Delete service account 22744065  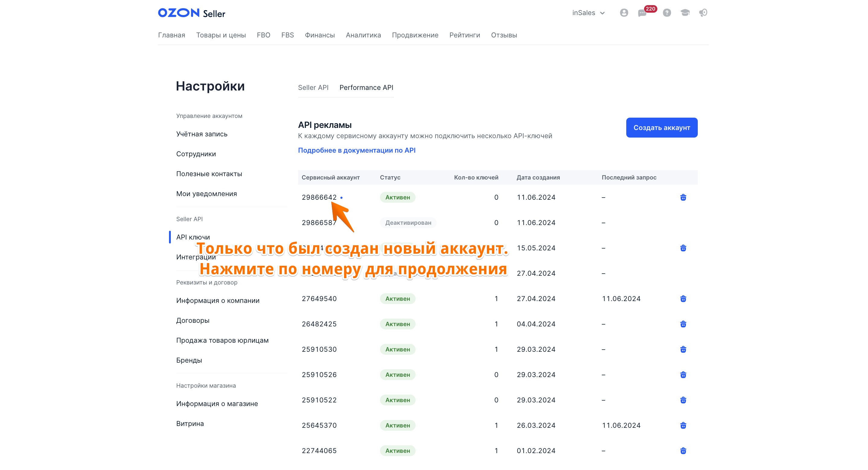683,451
